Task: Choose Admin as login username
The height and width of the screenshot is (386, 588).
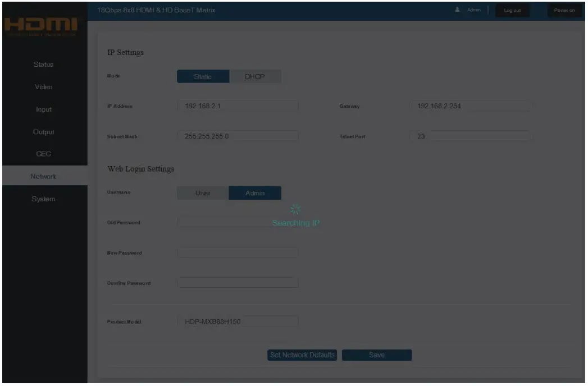Action: [x=255, y=193]
